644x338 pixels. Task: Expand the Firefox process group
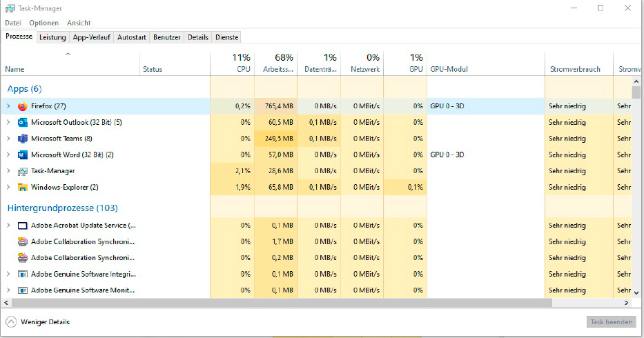point(8,106)
